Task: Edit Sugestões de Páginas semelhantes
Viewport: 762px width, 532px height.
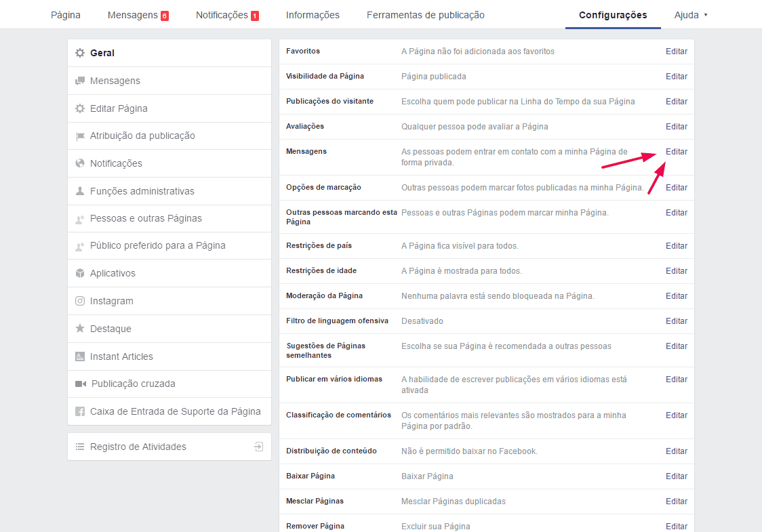Action: click(677, 346)
